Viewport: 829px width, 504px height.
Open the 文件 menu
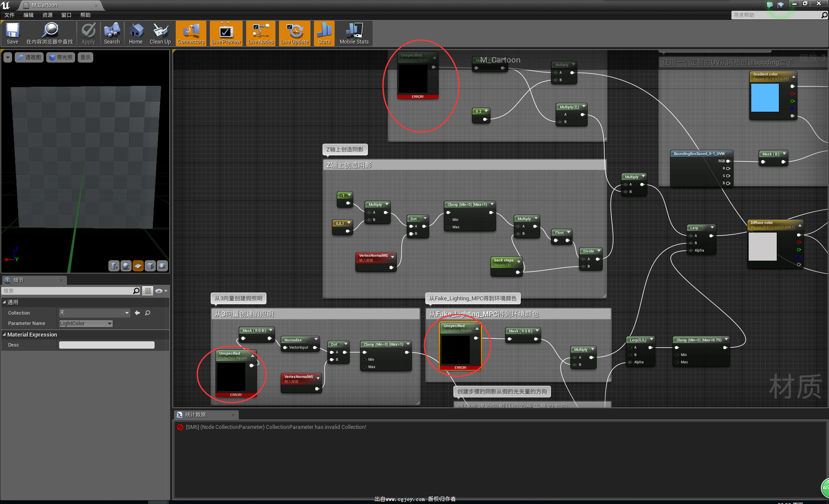click(9, 15)
